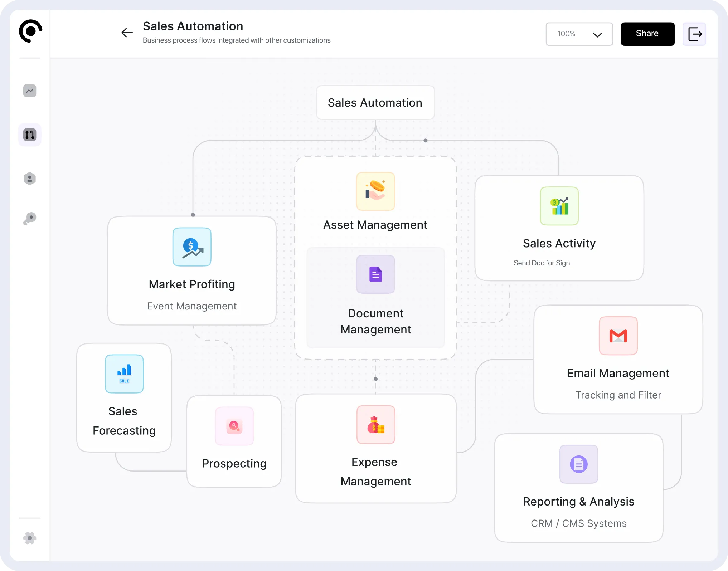Select the Expense Management money-bag icon
The height and width of the screenshot is (571, 728).
[376, 425]
